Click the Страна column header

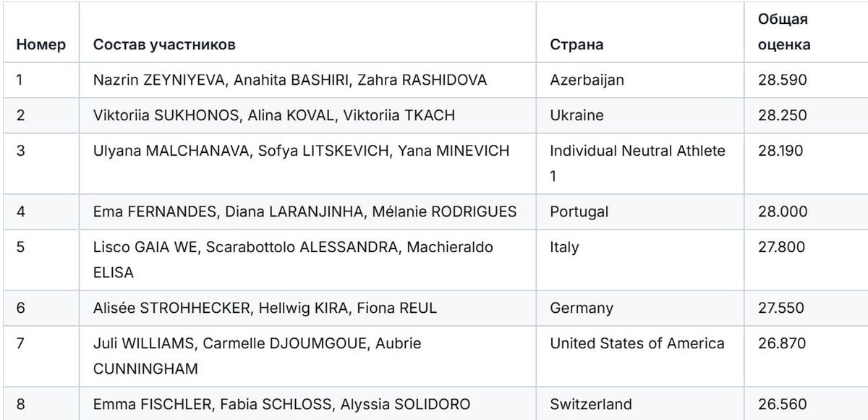(576, 45)
